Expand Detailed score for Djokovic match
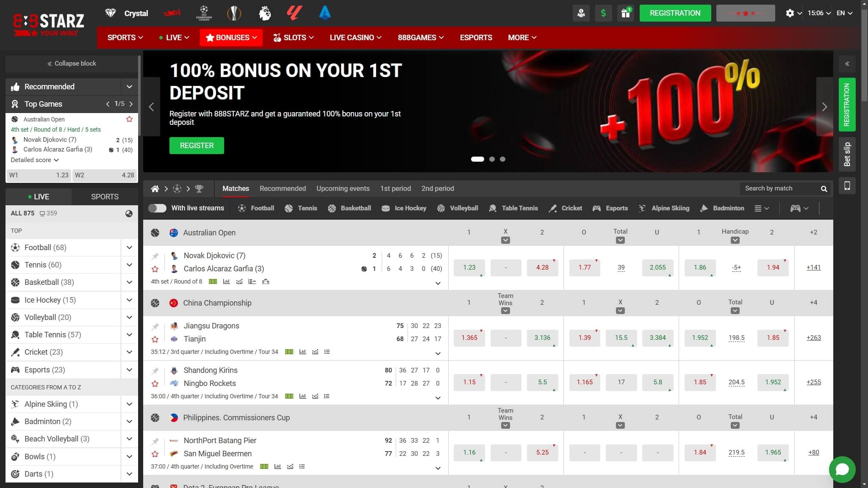Image resolution: width=868 pixels, height=488 pixels. 35,160
